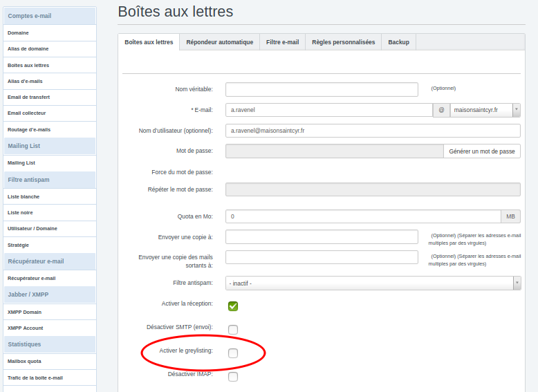
Task: Click Générer un mot de passe button
Action: (x=481, y=151)
